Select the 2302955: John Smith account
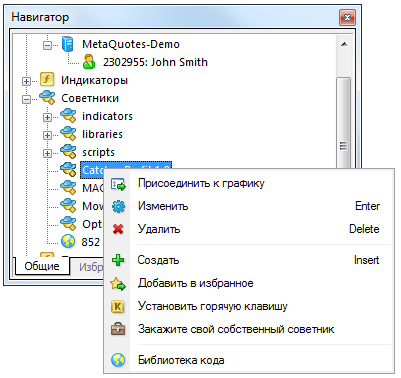401x378 pixels. point(155,62)
